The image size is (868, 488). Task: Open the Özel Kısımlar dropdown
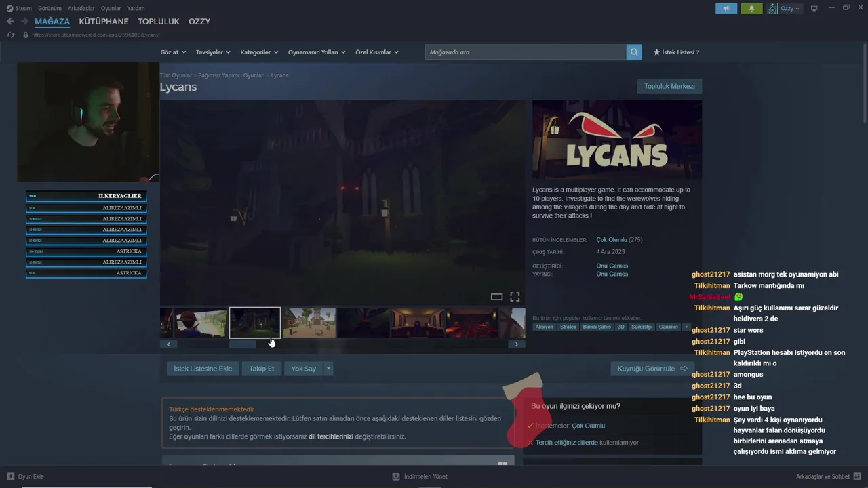click(377, 52)
